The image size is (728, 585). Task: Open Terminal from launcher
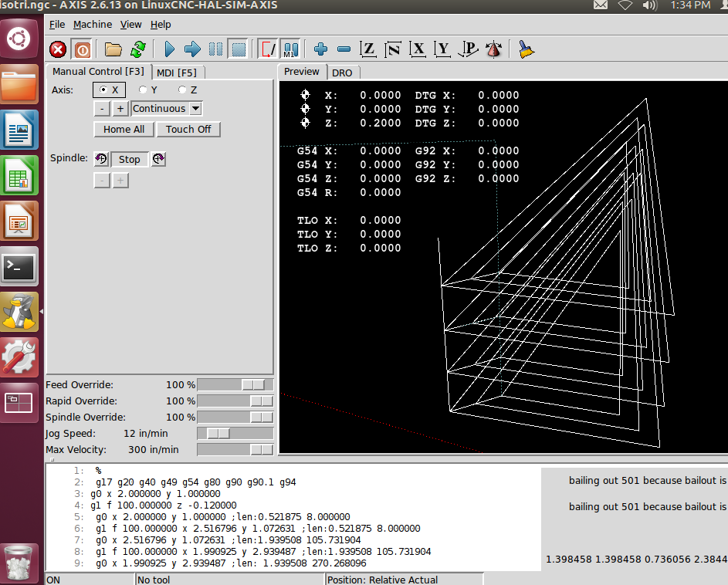19,266
